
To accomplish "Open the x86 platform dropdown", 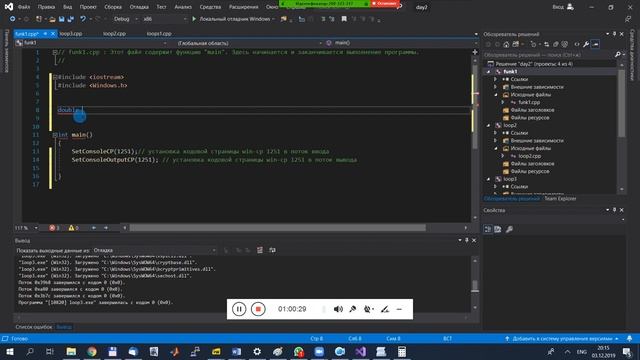I will pos(165,19).
